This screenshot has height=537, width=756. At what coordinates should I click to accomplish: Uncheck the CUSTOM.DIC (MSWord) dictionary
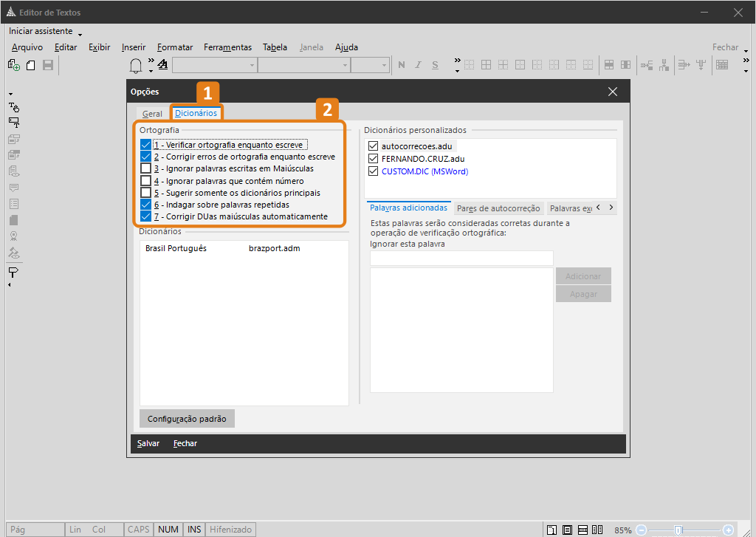coord(373,171)
